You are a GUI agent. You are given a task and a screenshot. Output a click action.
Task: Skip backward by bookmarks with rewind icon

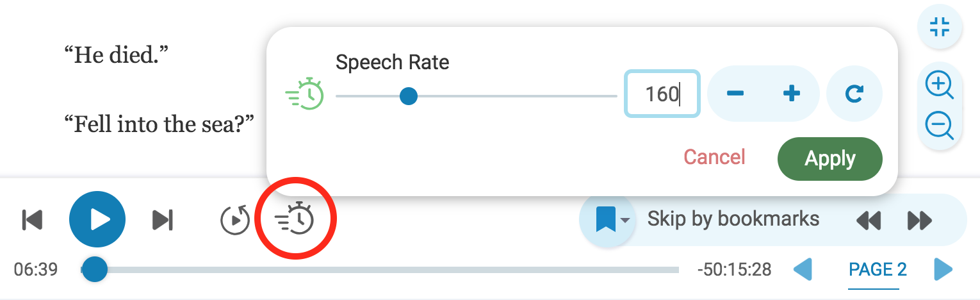pos(869,221)
